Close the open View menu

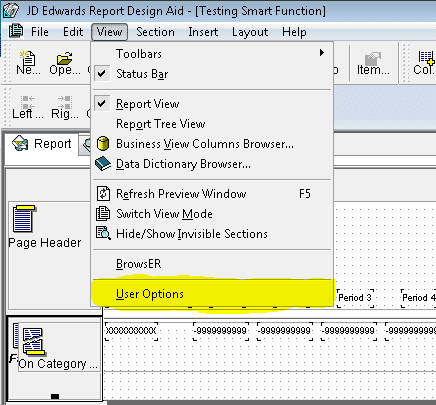pos(109,32)
